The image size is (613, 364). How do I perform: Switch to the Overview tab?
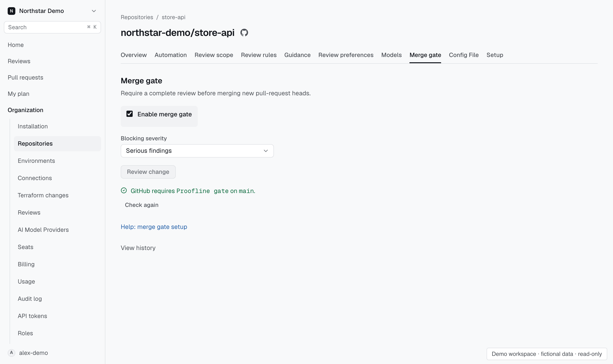click(134, 55)
